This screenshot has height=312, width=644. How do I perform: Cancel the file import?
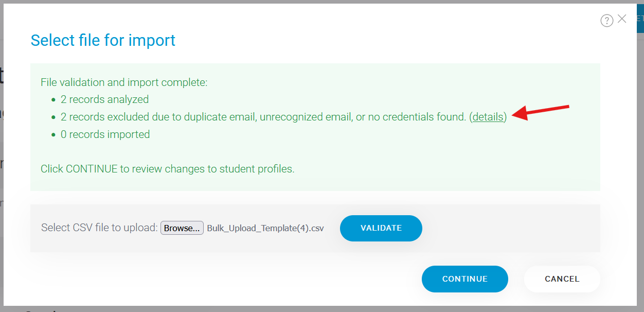pyautogui.click(x=562, y=279)
